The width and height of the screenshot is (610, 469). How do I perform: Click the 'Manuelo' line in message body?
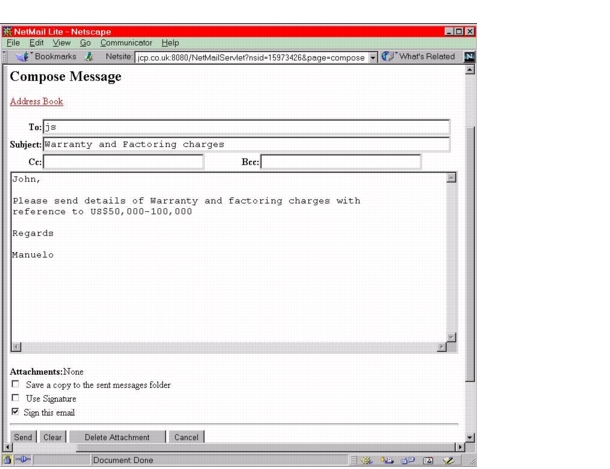pyautogui.click(x=33, y=255)
